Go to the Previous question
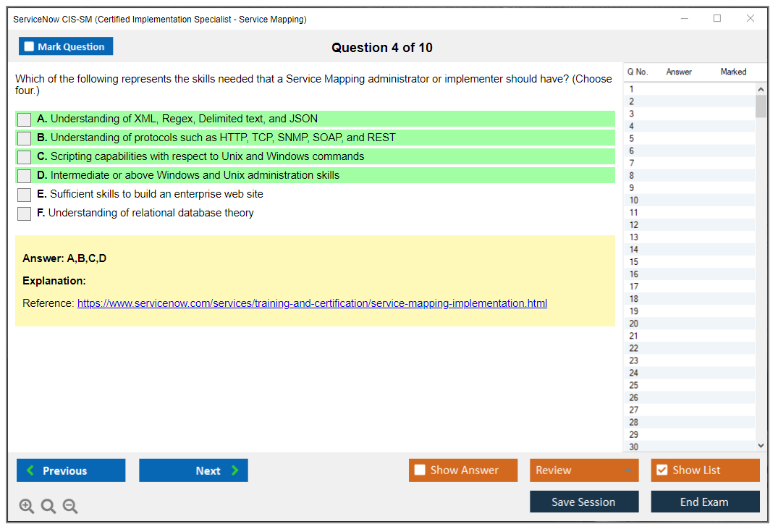The height and width of the screenshot is (532, 778). point(71,470)
